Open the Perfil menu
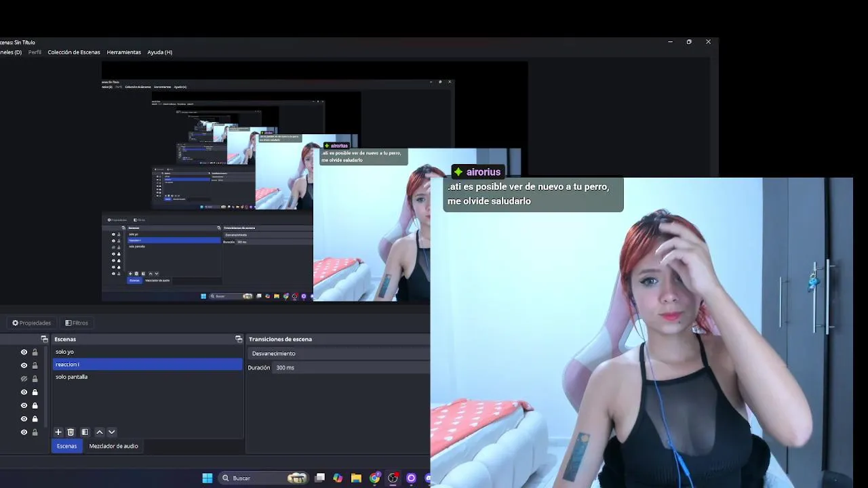Screen dimensions: 868x488 tap(35, 52)
